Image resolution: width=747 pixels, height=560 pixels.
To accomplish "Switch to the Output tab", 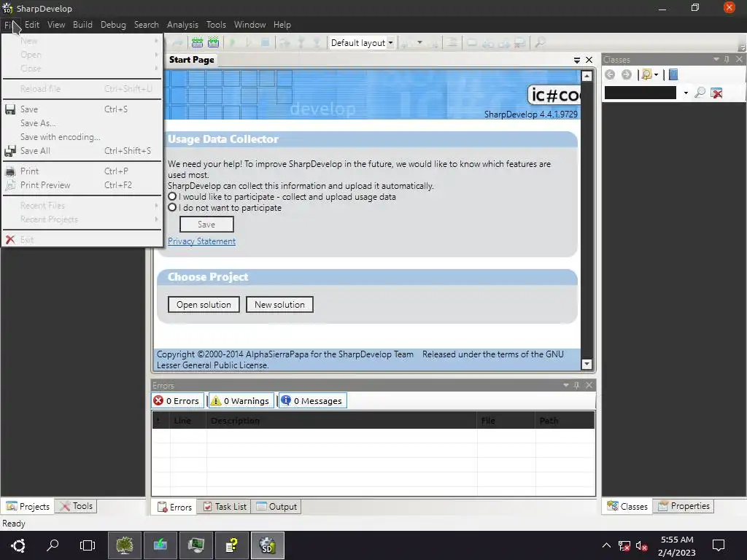I will 276,507.
